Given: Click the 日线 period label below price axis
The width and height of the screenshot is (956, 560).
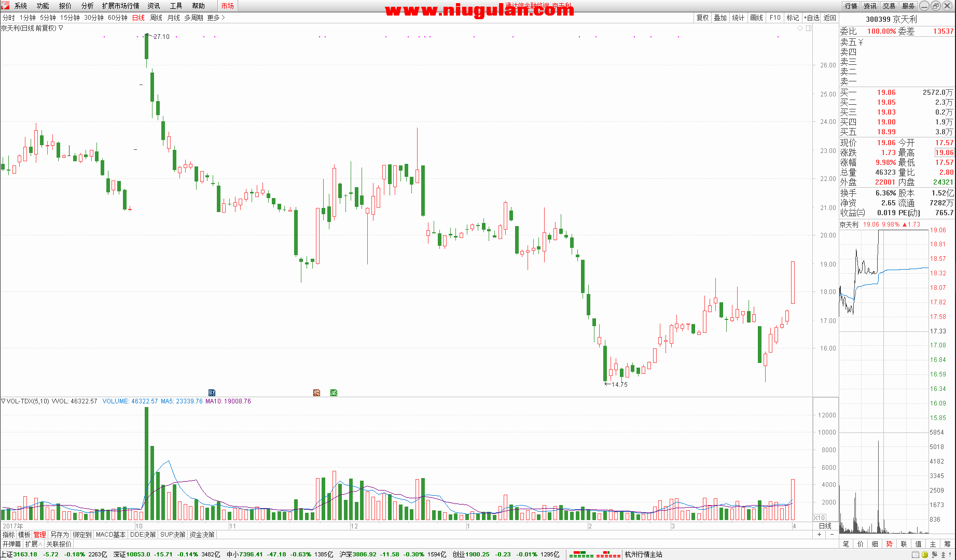Looking at the screenshot, I should coord(825,526).
